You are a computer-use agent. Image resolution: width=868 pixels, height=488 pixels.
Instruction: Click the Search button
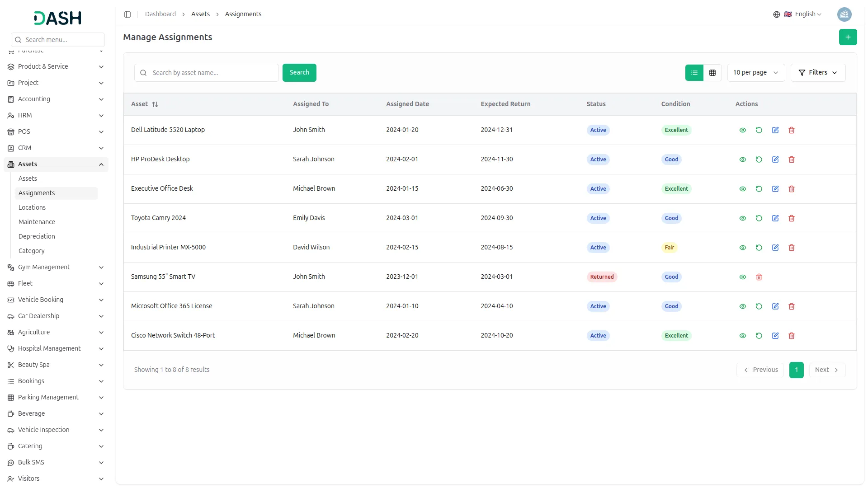coord(299,72)
